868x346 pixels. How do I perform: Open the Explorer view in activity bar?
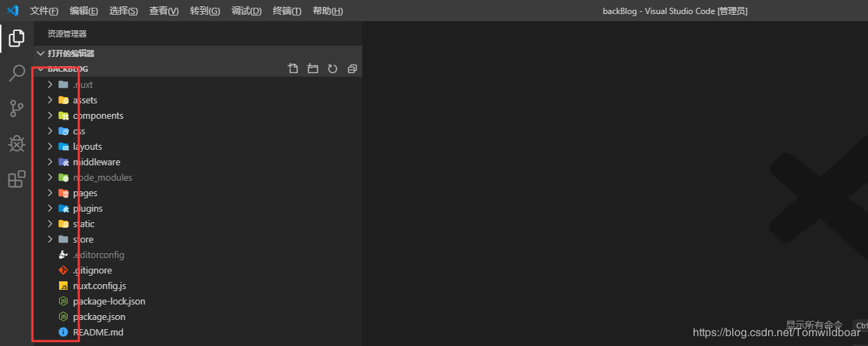click(16, 39)
